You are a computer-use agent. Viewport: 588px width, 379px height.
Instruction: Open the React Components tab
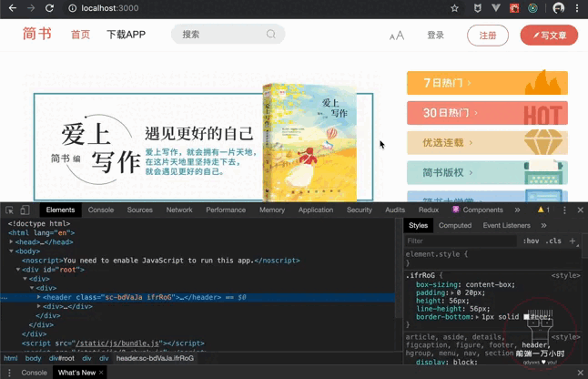pos(478,210)
